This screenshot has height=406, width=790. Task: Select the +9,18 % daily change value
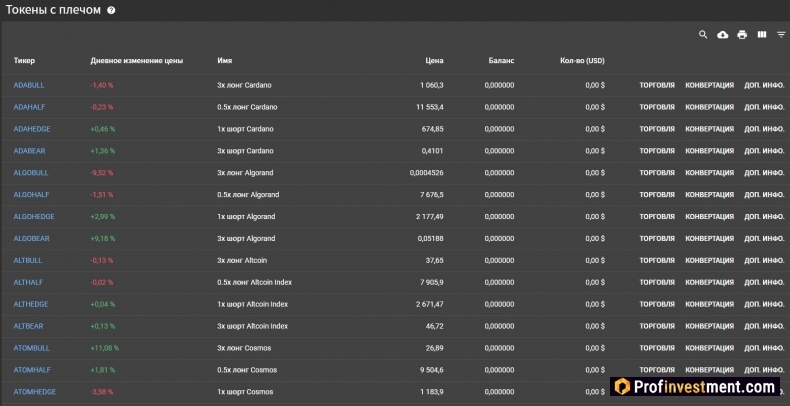[103, 238]
